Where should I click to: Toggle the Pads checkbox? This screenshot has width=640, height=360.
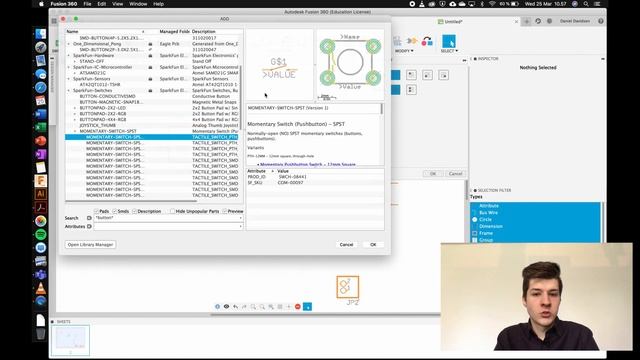click(x=96, y=211)
